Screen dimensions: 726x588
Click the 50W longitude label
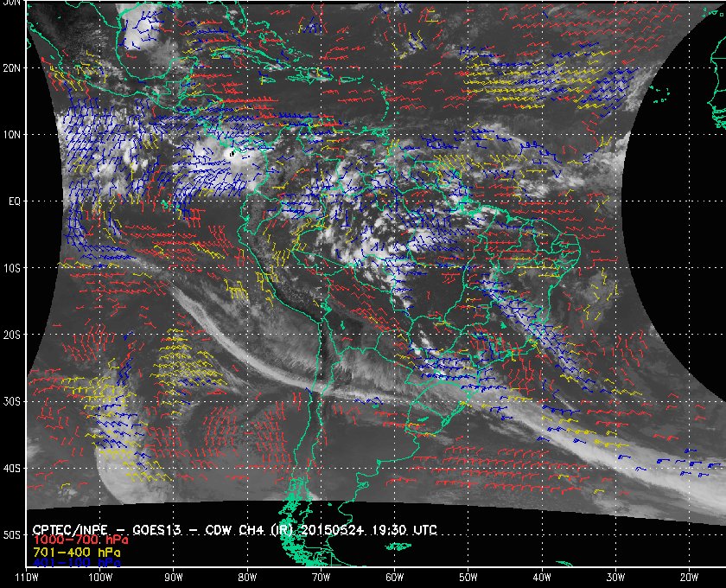[468, 578]
